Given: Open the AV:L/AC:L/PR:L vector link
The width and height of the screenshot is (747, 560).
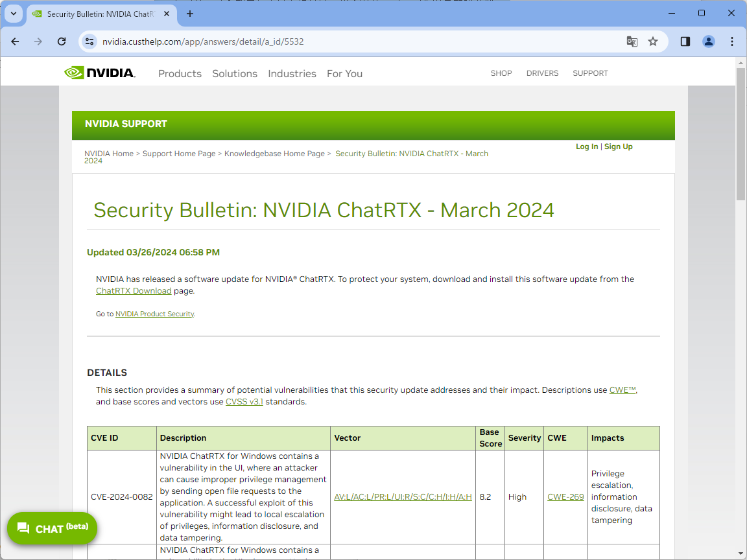Looking at the screenshot, I should pyautogui.click(x=403, y=496).
